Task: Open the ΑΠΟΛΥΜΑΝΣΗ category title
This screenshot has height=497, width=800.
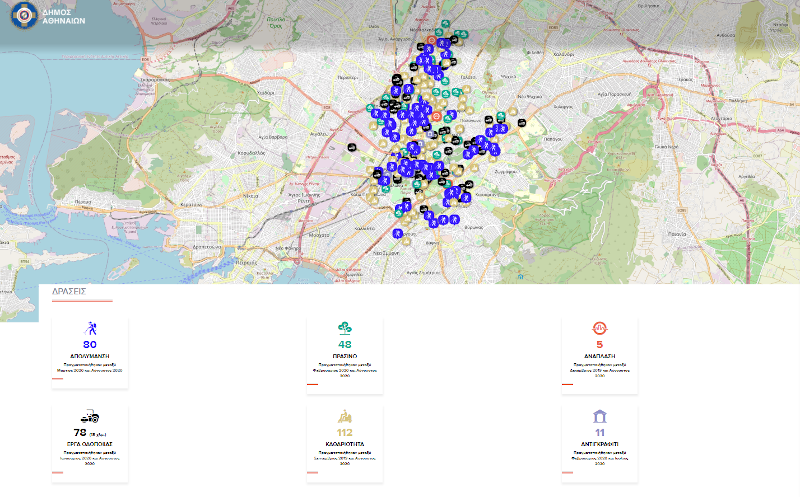Action: pyautogui.click(x=90, y=355)
